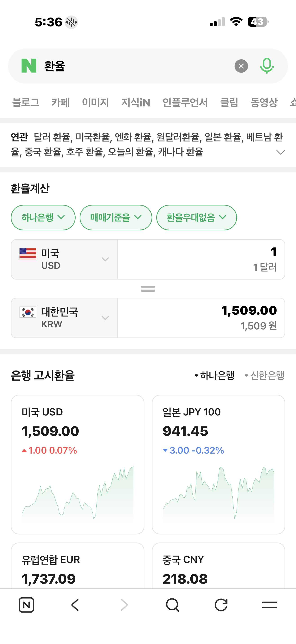Clear the search field text

tap(241, 66)
